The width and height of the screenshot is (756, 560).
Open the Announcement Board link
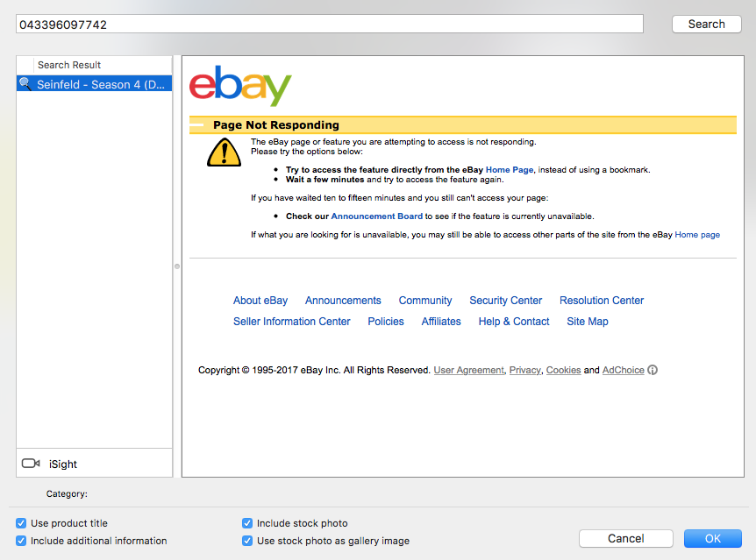[x=376, y=216]
